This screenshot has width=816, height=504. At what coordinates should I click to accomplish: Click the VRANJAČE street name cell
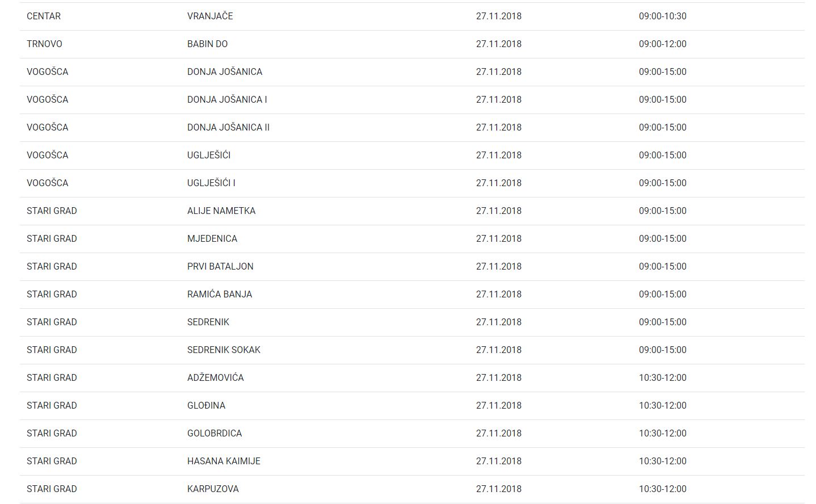(210, 16)
